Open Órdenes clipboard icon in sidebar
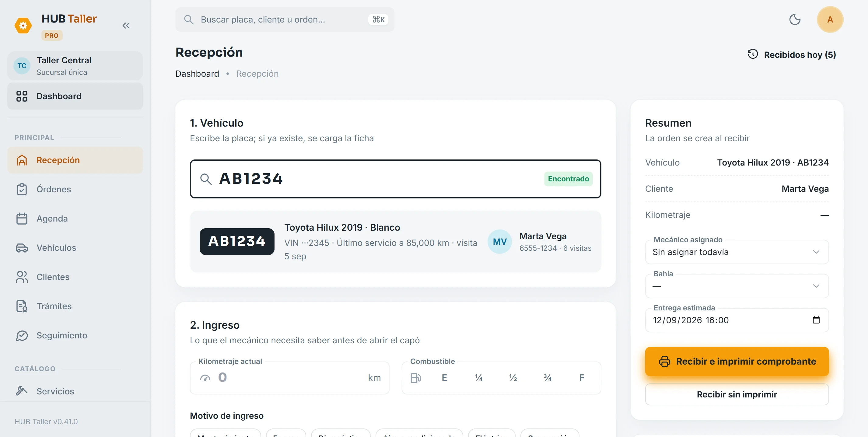 22,189
